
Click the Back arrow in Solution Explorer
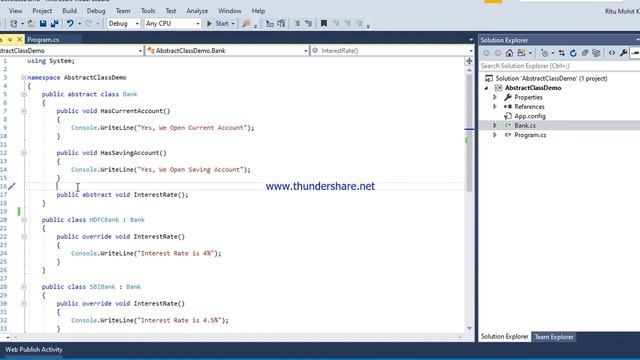point(486,53)
